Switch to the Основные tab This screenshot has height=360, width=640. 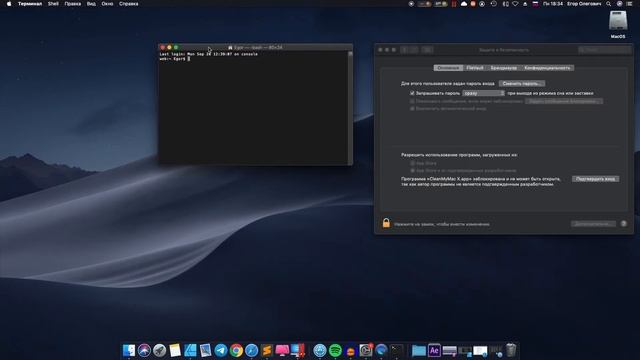click(x=448, y=68)
